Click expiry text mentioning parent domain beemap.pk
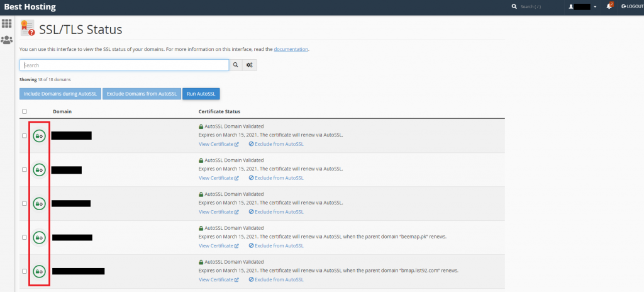This screenshot has width=644, height=292. coord(323,237)
